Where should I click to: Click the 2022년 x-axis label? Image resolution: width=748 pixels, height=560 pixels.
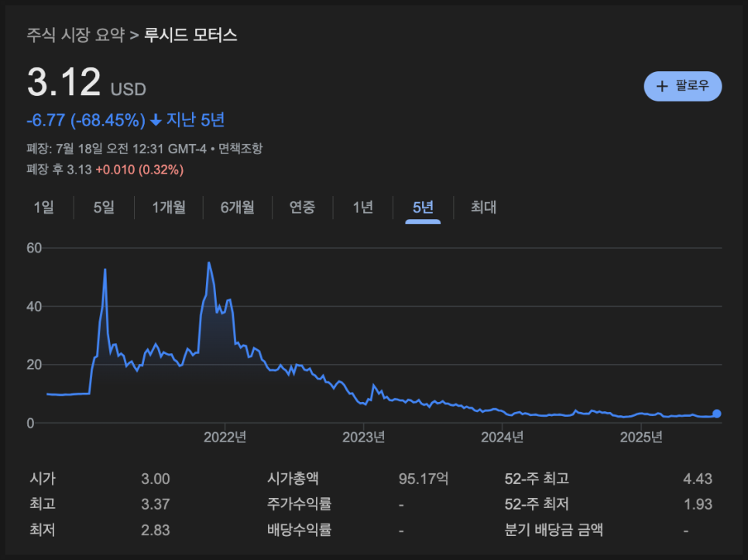pyautogui.click(x=225, y=437)
